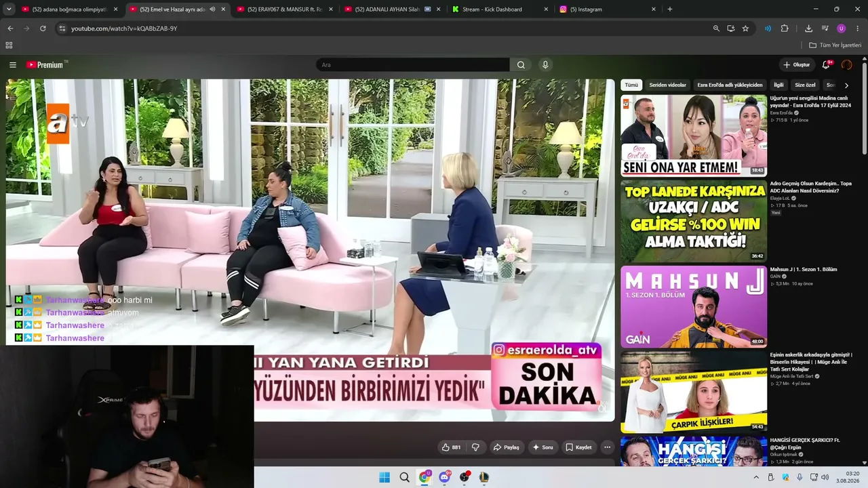868x488 pixels.
Task: Click the YouTube search magnifier button
Action: (521, 65)
